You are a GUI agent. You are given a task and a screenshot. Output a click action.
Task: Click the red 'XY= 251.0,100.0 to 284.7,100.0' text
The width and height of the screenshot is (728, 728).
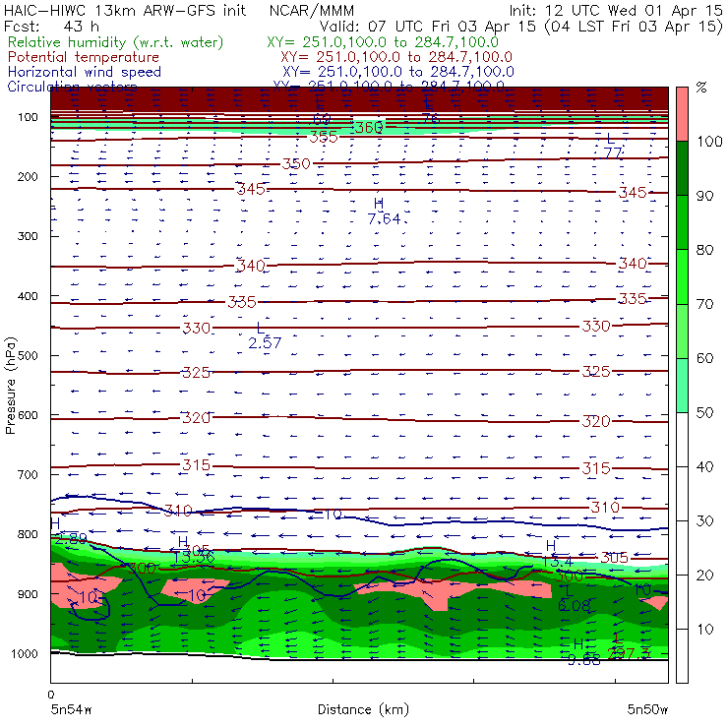(396, 57)
